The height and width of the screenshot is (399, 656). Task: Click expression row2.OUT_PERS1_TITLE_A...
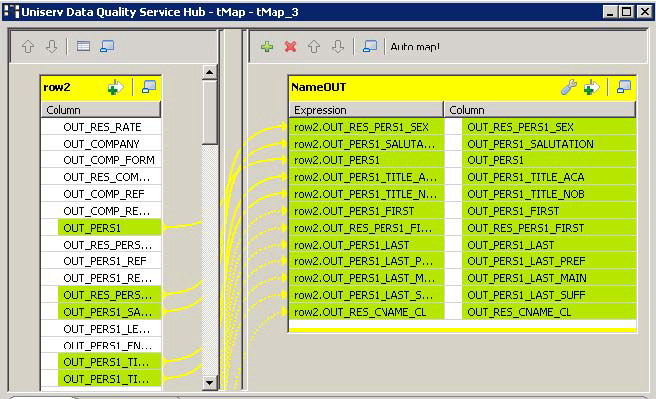[366, 177]
